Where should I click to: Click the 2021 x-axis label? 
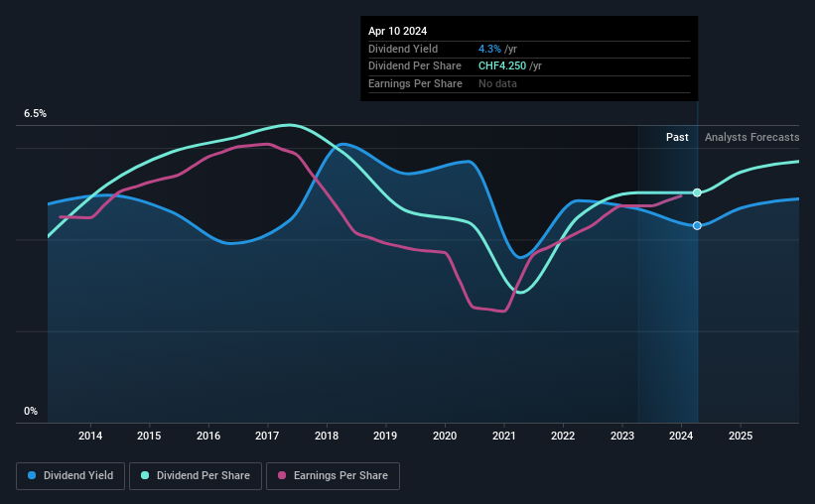504,436
